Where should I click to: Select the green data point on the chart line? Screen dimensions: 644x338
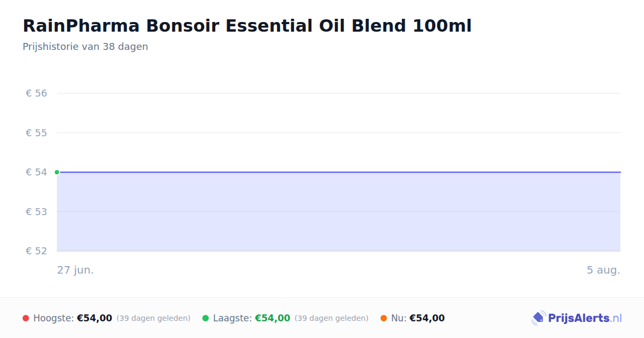coord(57,172)
